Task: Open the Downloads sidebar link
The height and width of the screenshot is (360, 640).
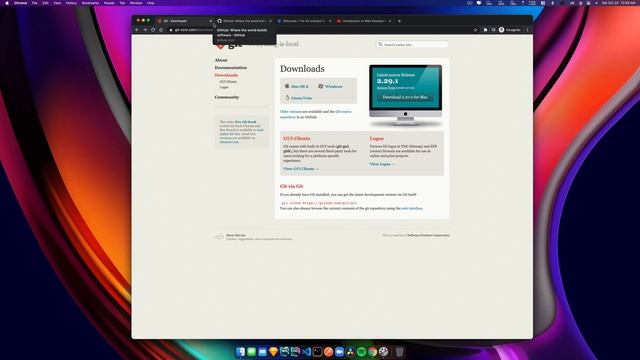Action: click(226, 75)
